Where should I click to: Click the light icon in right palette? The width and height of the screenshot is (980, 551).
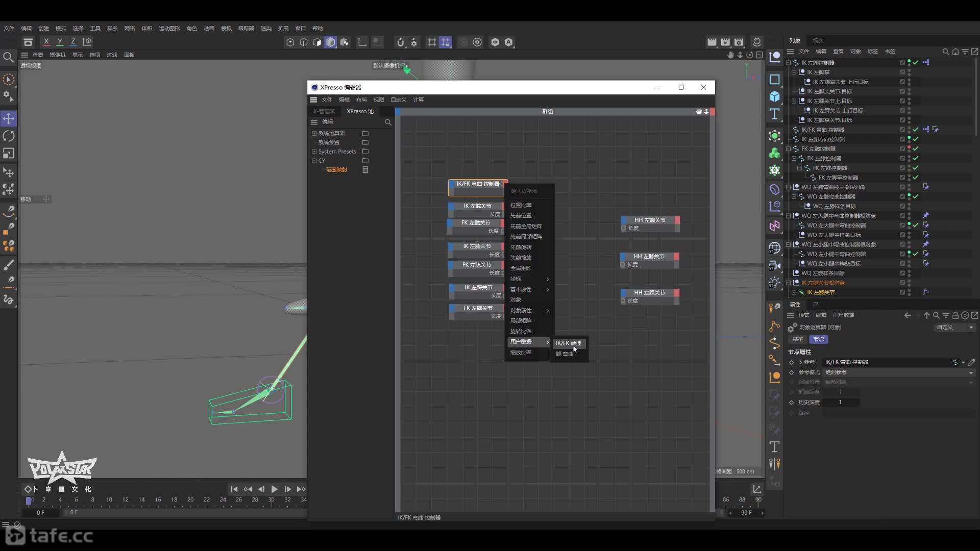[774, 282]
